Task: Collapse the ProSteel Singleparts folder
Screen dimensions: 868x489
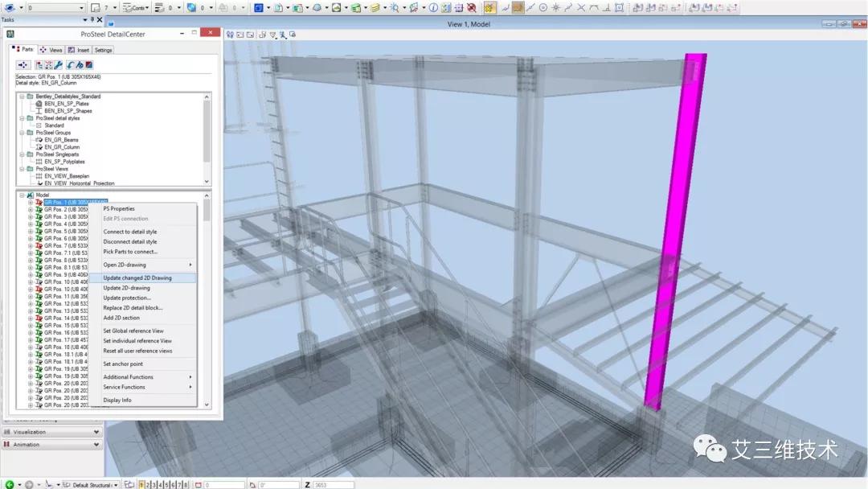Action: point(23,154)
